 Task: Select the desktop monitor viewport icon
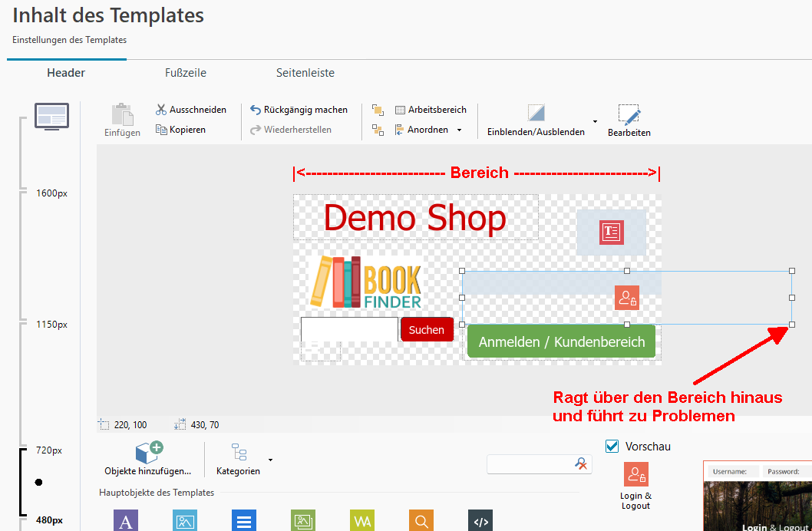(51, 117)
